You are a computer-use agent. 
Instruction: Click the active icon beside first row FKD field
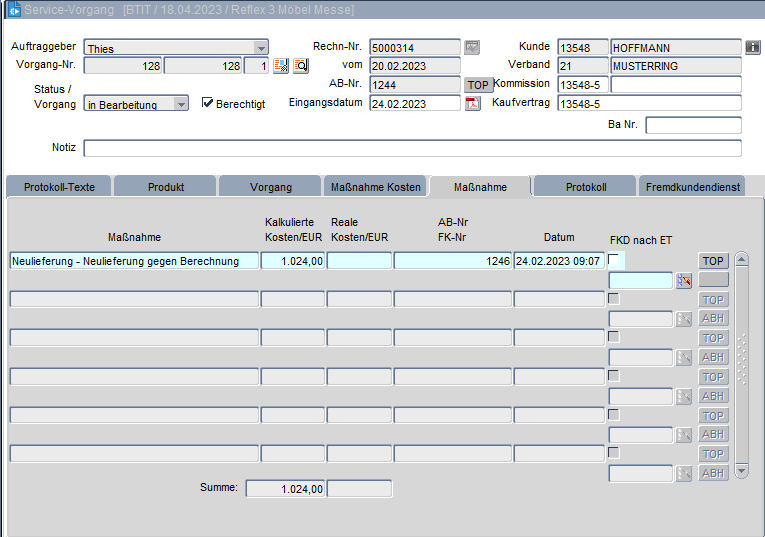(684, 281)
